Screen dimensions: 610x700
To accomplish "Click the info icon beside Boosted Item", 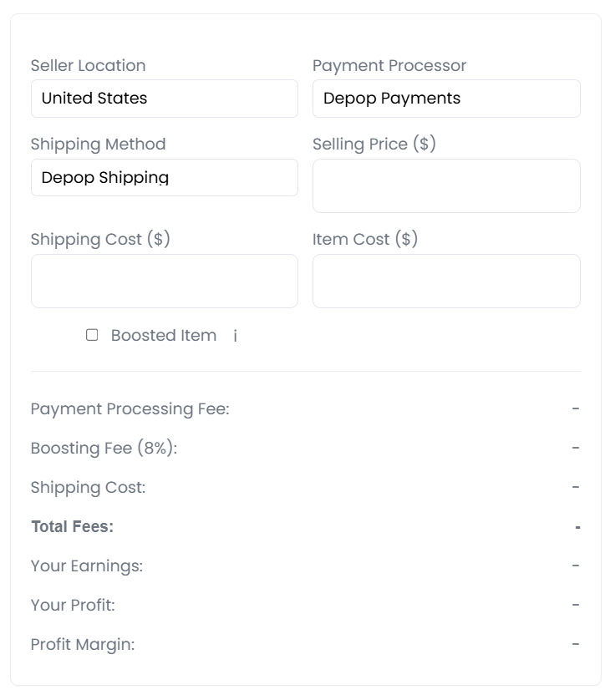I will 236,336.
